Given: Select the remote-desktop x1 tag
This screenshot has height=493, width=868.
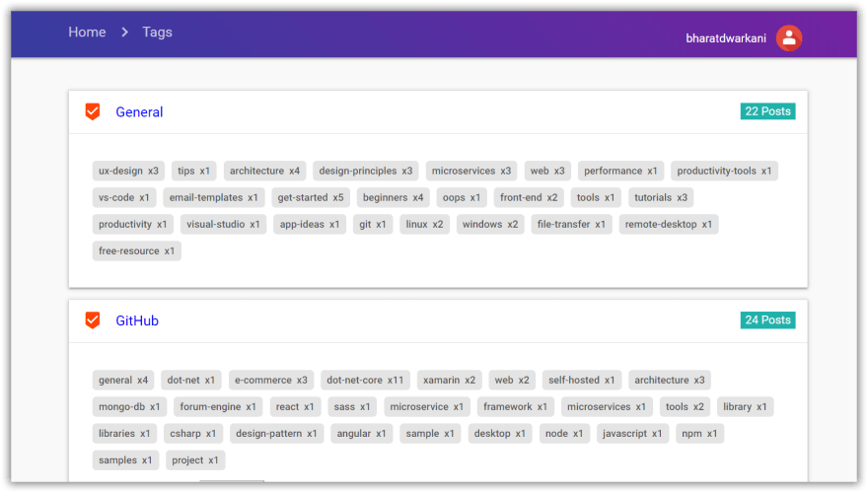Looking at the screenshot, I should coord(669,224).
